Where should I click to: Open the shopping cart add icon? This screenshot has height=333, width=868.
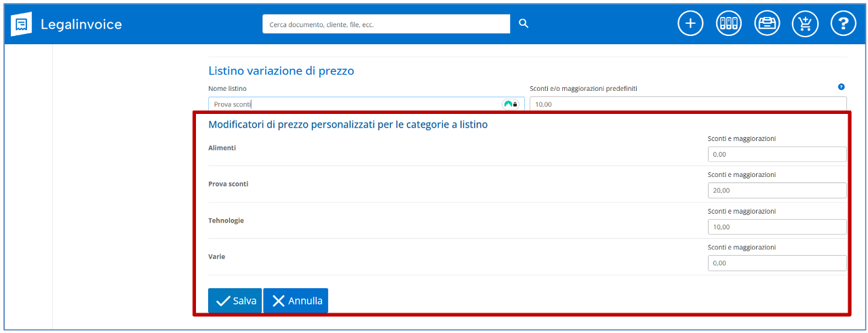point(805,24)
